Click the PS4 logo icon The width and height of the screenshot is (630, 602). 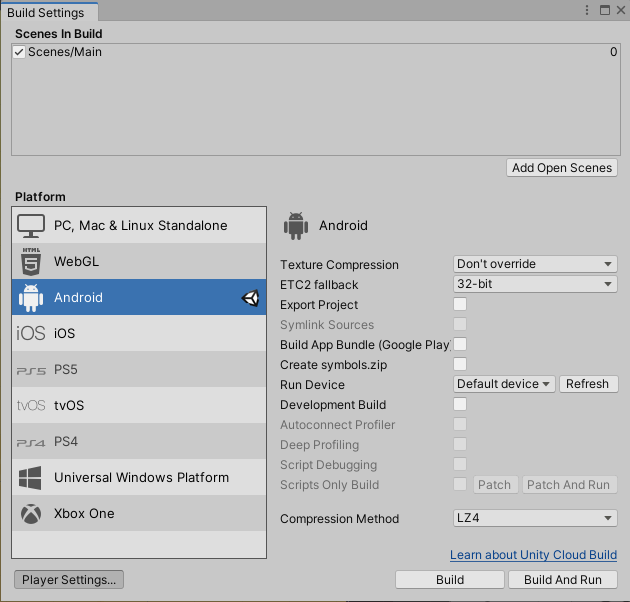[x=31, y=443]
